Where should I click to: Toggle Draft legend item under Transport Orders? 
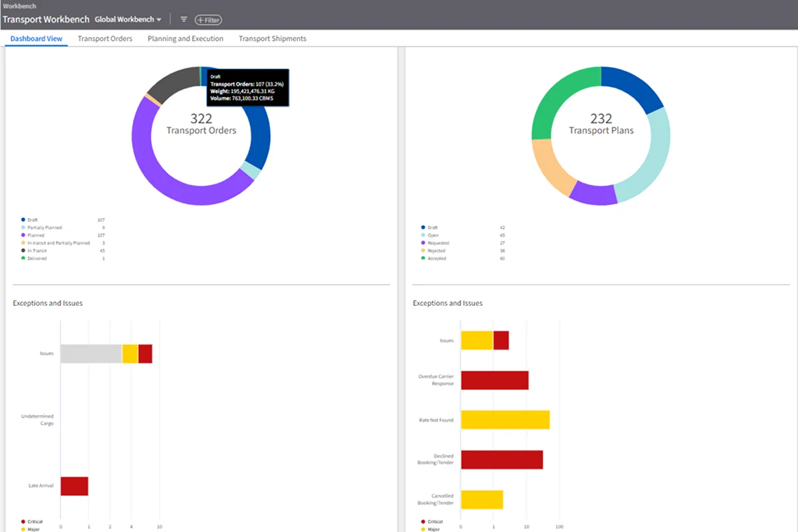tap(33, 219)
